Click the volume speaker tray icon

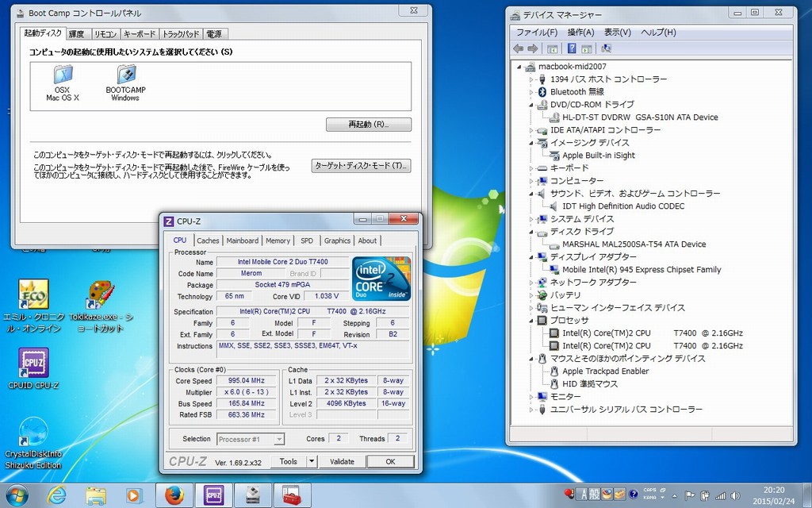735,495
